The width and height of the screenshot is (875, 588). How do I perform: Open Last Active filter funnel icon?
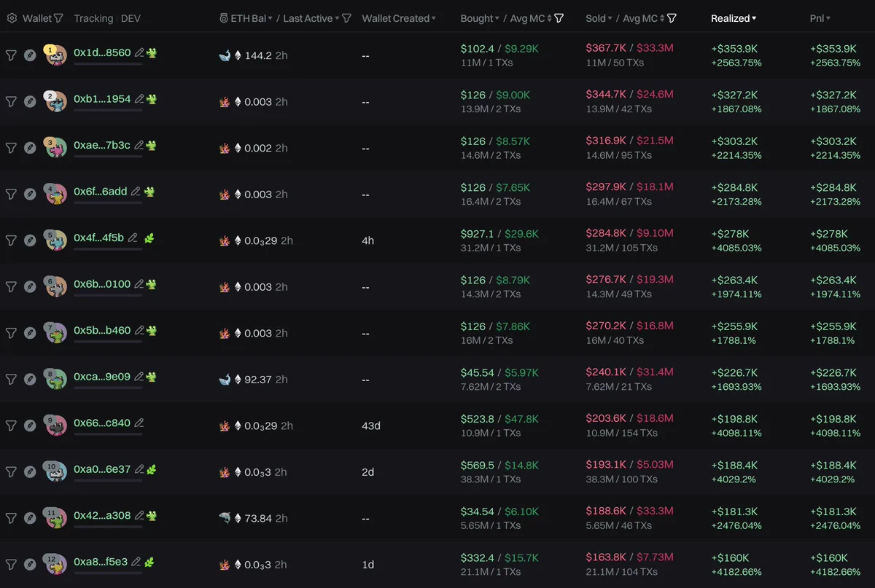(x=347, y=18)
